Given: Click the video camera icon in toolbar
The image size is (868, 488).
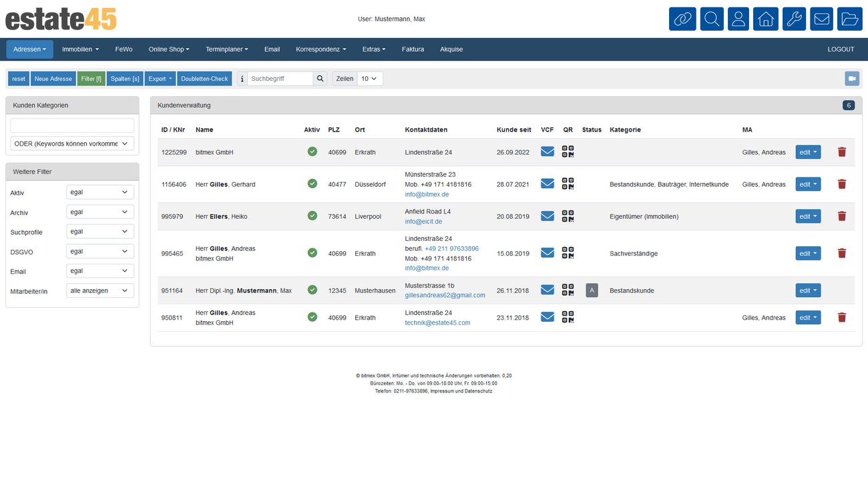Looking at the screenshot, I should [852, 79].
